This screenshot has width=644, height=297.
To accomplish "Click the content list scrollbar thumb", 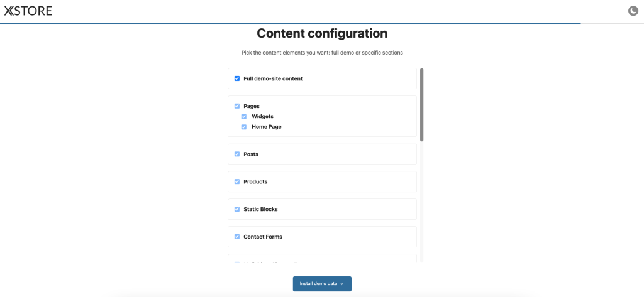I will coord(421,104).
